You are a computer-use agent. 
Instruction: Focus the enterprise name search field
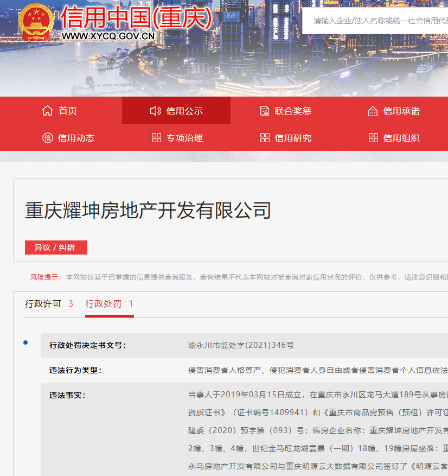[x=380, y=21]
